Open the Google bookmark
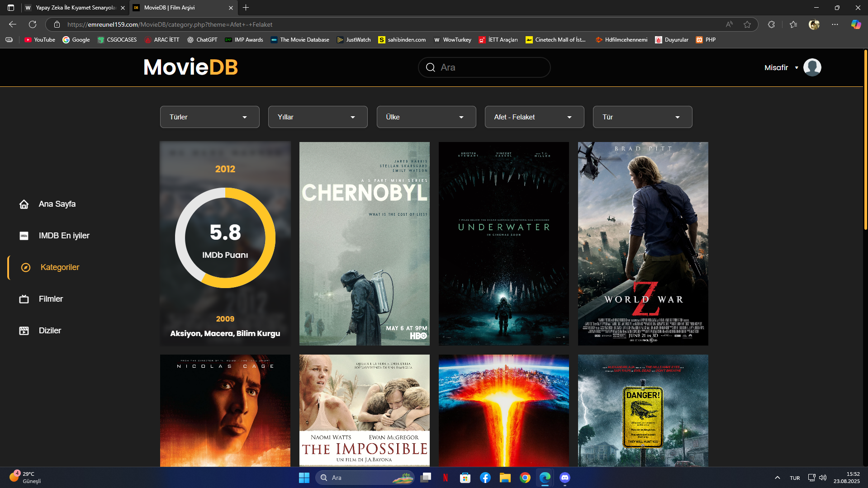 point(76,40)
